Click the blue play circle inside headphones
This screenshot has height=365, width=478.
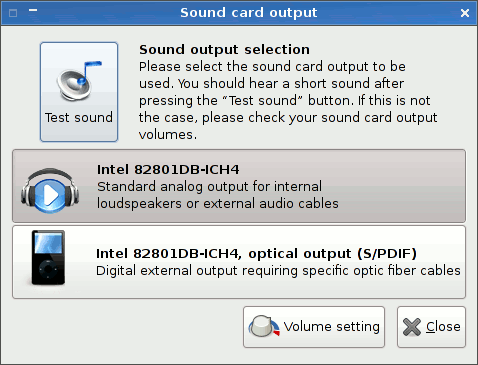[50, 195]
